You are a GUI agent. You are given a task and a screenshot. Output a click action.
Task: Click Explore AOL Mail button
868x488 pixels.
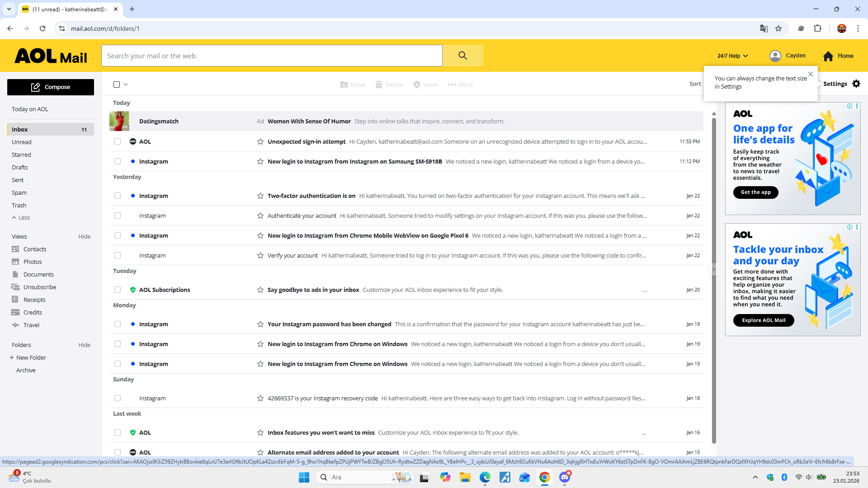(x=764, y=320)
